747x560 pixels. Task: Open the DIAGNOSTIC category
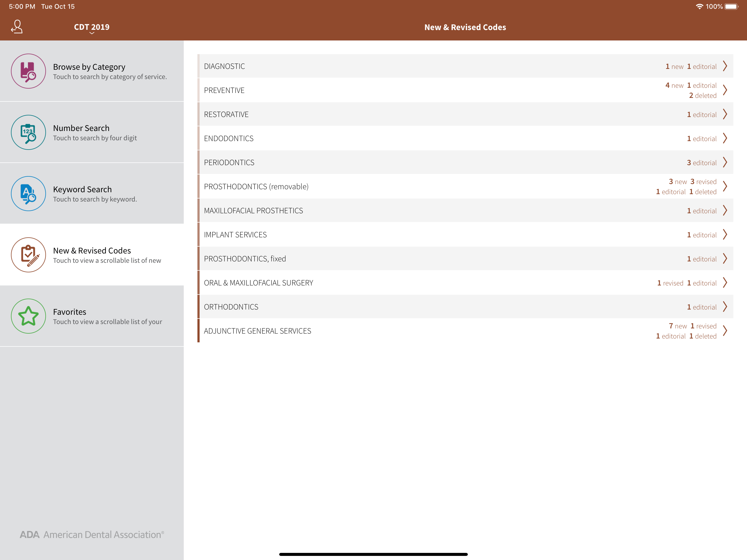465,66
